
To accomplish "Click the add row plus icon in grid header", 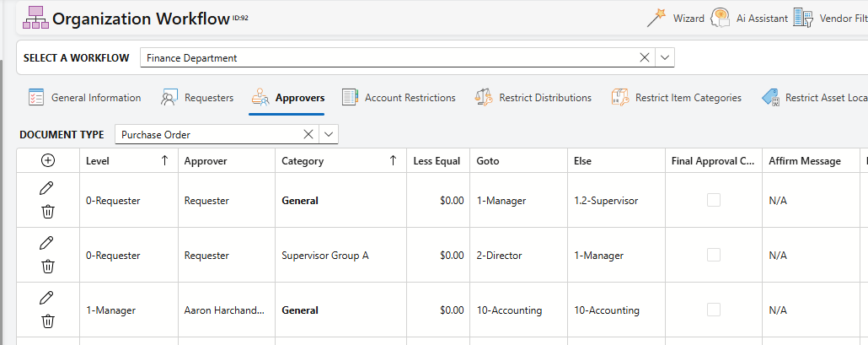I will 48,161.
